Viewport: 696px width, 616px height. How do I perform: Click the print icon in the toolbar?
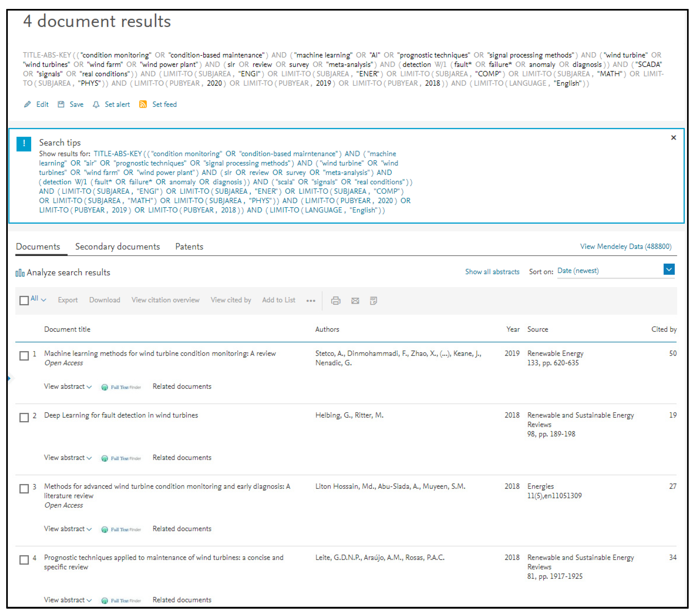click(336, 300)
